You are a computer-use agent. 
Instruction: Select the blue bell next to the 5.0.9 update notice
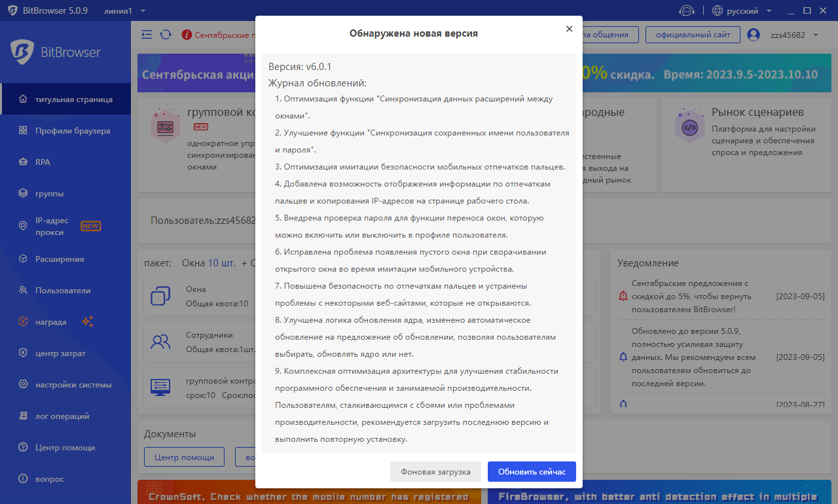(x=623, y=357)
